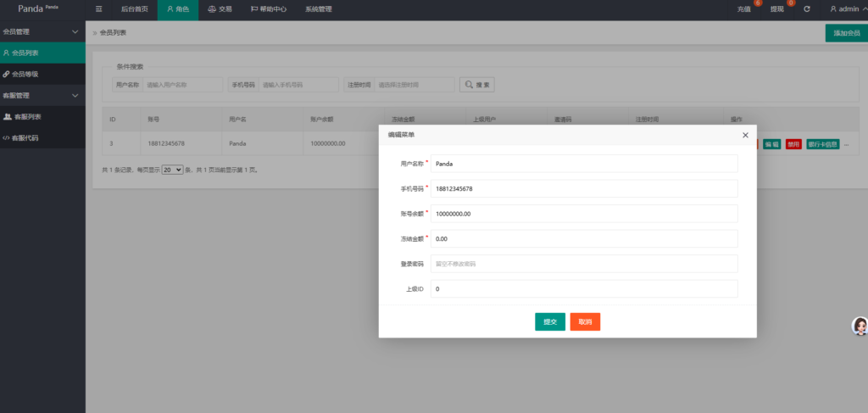Open 提现 notifications in the header
This screenshot has width=868, height=413.
(777, 9)
